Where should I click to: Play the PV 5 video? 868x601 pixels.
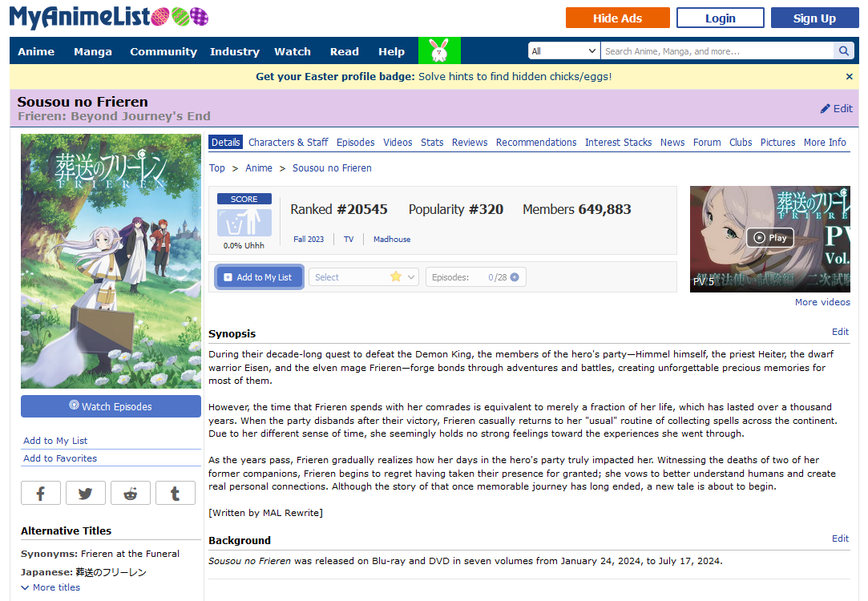pos(770,238)
